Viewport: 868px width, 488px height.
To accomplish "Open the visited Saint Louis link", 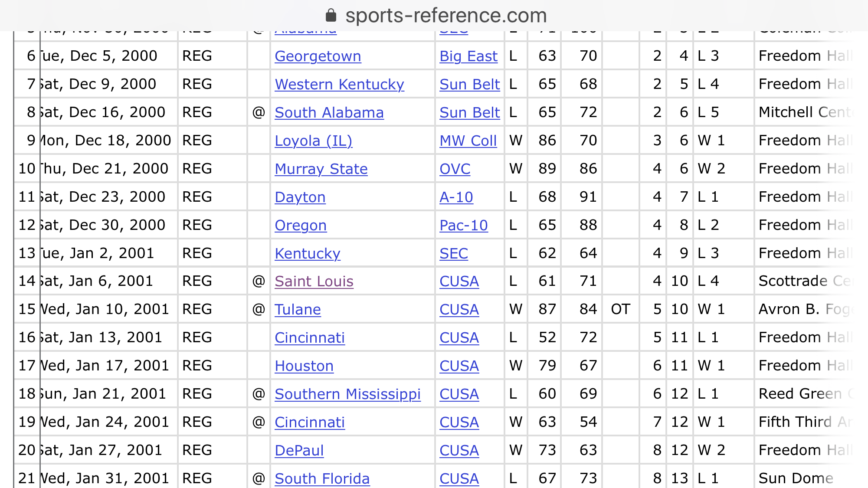I will click(x=314, y=281).
